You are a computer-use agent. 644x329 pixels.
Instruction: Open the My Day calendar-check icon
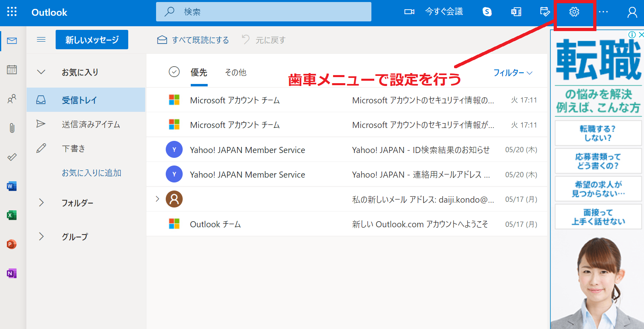coord(545,12)
